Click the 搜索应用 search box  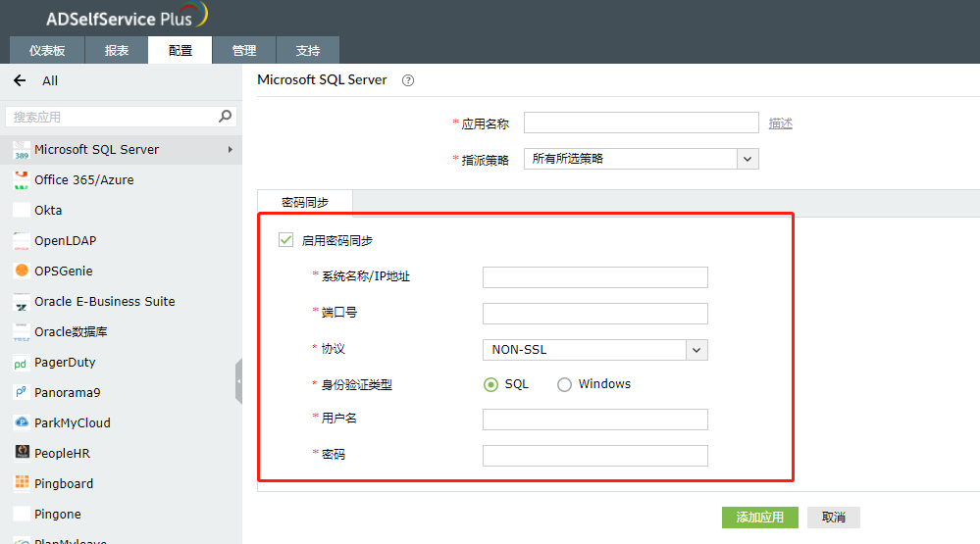pyautogui.click(x=121, y=117)
